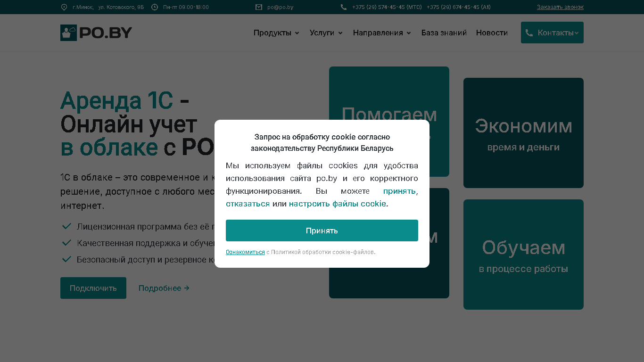Viewport: 644px width, 362px height.
Task: Click the PO.BY logo
Action: tap(96, 33)
